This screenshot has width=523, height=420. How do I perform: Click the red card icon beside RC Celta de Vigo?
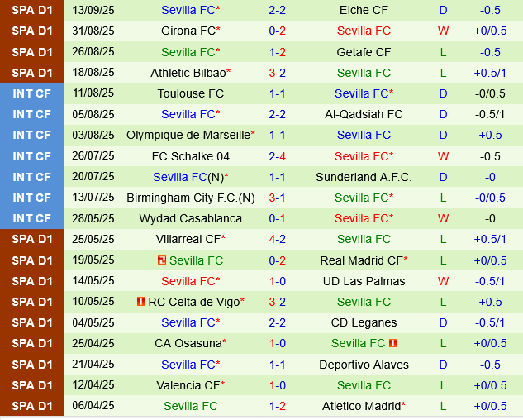141,302
